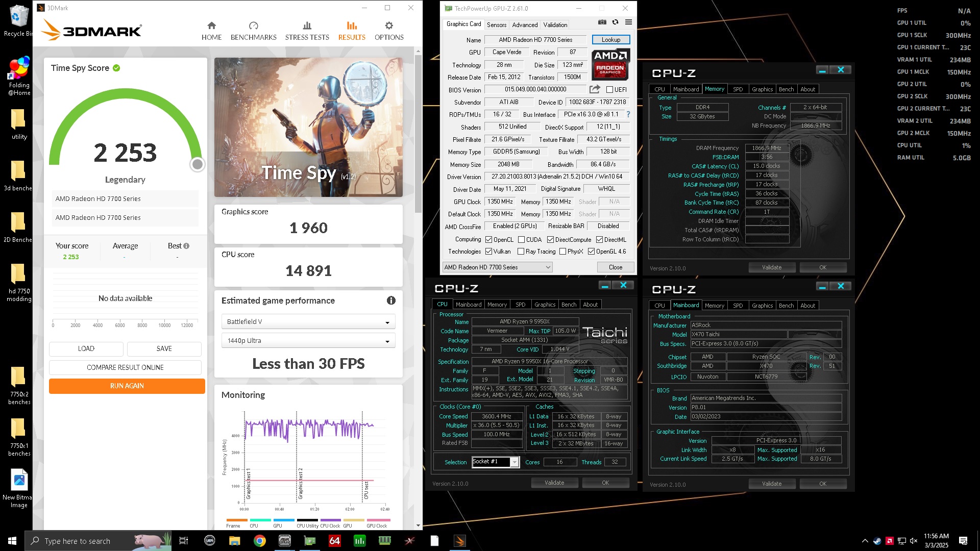Toggle the DirectML checkbox
The width and height of the screenshot is (980, 551).
coord(600,239)
